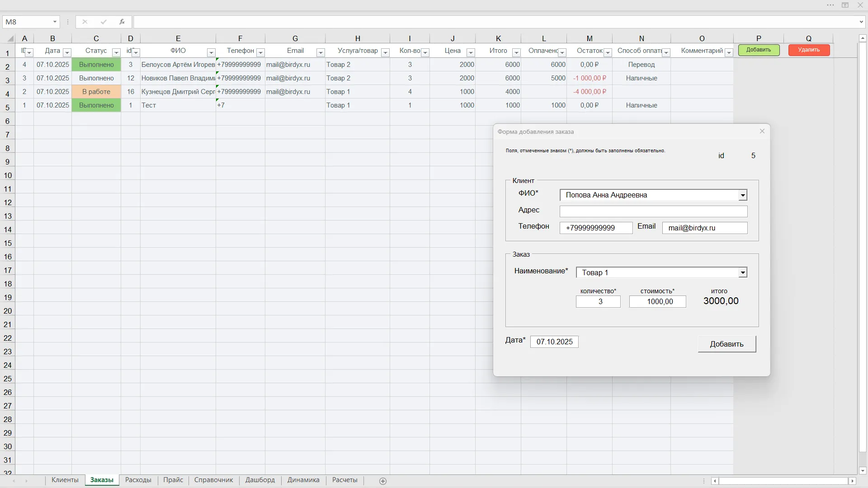Viewport: 868px width, 488px height.
Task: Go to the Динамика sheet tab
Action: click(x=303, y=480)
